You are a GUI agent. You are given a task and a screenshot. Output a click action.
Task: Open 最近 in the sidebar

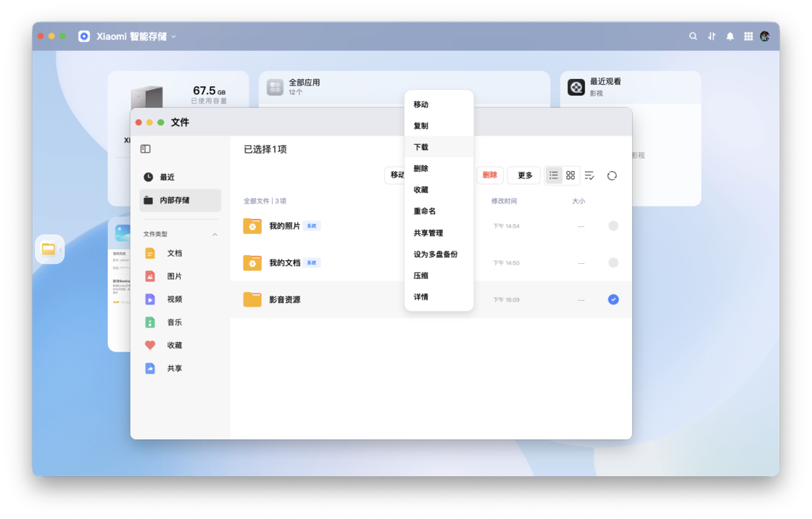tap(180, 177)
